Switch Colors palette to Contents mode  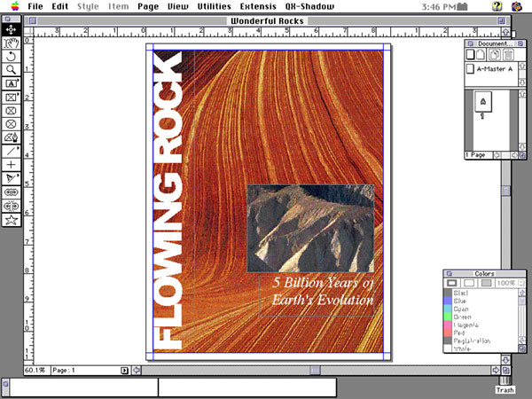[467, 282]
